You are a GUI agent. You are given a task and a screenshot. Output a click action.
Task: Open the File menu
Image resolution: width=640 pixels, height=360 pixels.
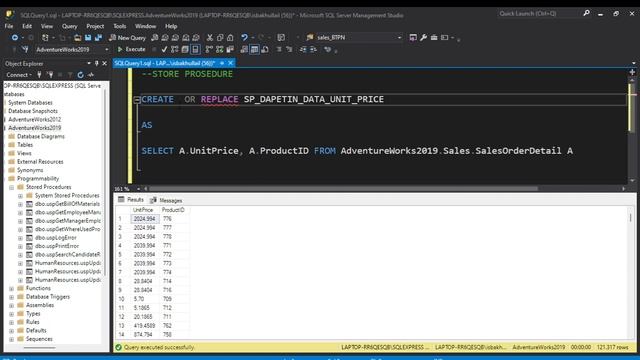point(9,26)
